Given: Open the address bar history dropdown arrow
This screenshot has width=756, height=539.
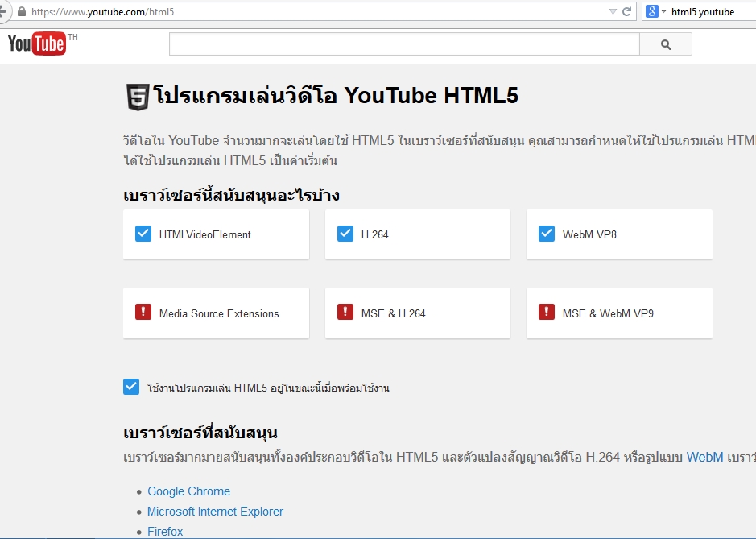Looking at the screenshot, I should click(613, 11).
